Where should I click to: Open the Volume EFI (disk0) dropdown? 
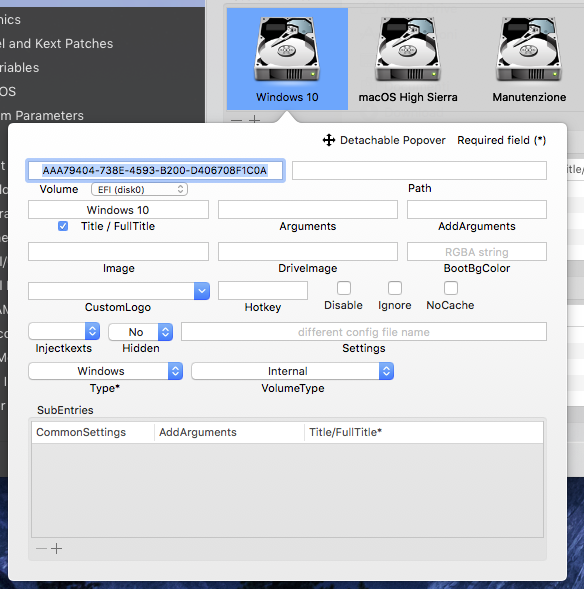pos(139,189)
